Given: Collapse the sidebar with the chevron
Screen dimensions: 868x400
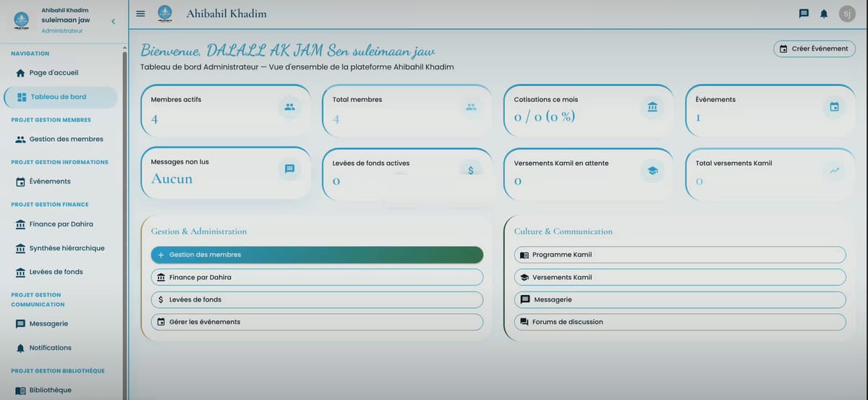Looking at the screenshot, I should pyautogui.click(x=113, y=22).
